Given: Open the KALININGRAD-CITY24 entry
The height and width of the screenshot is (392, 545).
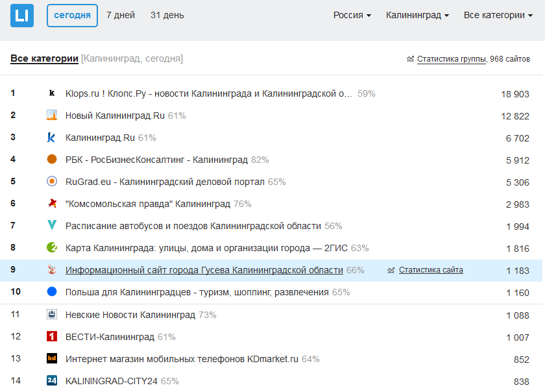Looking at the screenshot, I should [111, 381].
